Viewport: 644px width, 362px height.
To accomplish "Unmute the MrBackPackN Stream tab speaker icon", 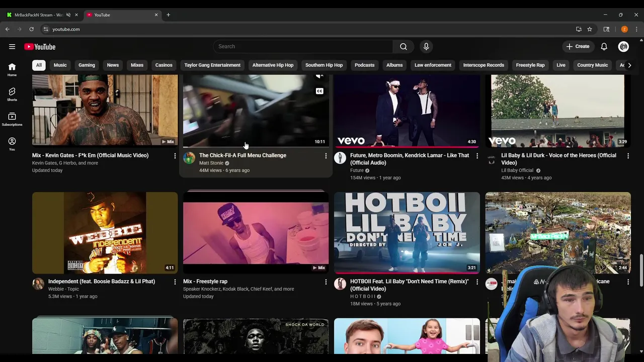I will [x=68, y=15].
